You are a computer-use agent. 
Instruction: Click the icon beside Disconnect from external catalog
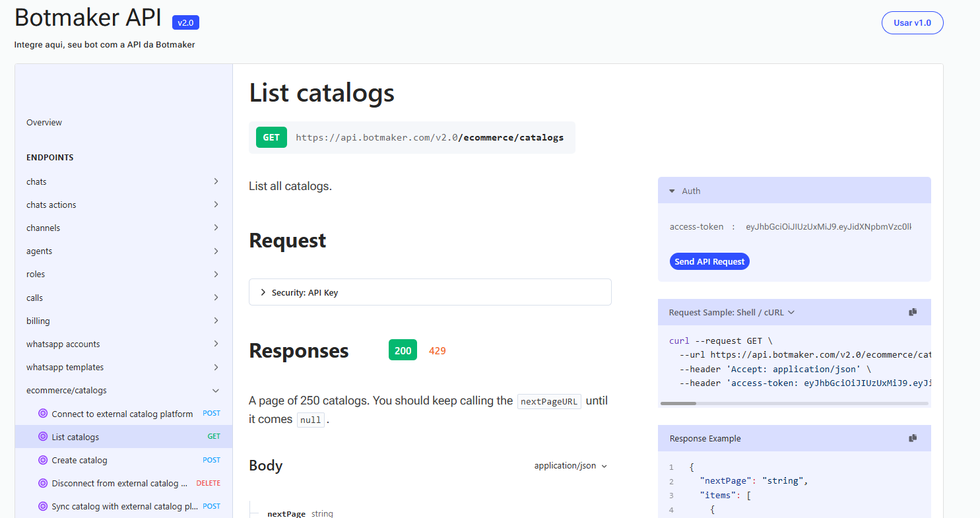click(43, 483)
